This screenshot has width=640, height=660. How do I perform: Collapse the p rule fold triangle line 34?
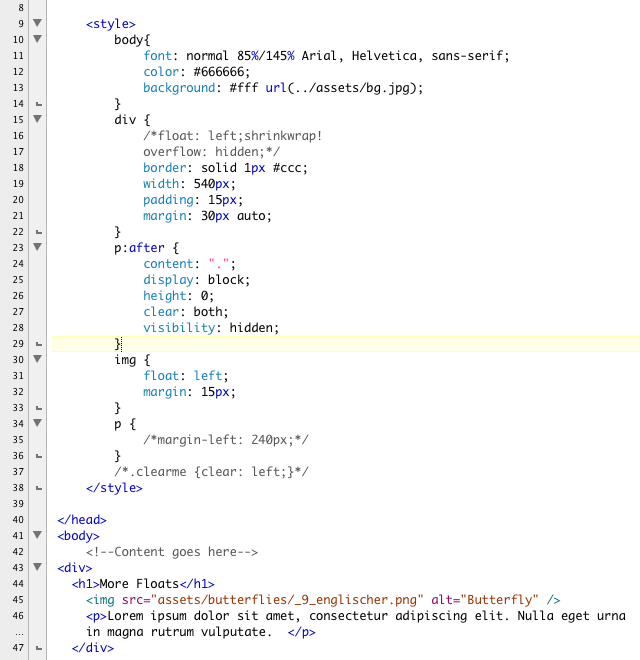pyautogui.click(x=38, y=423)
